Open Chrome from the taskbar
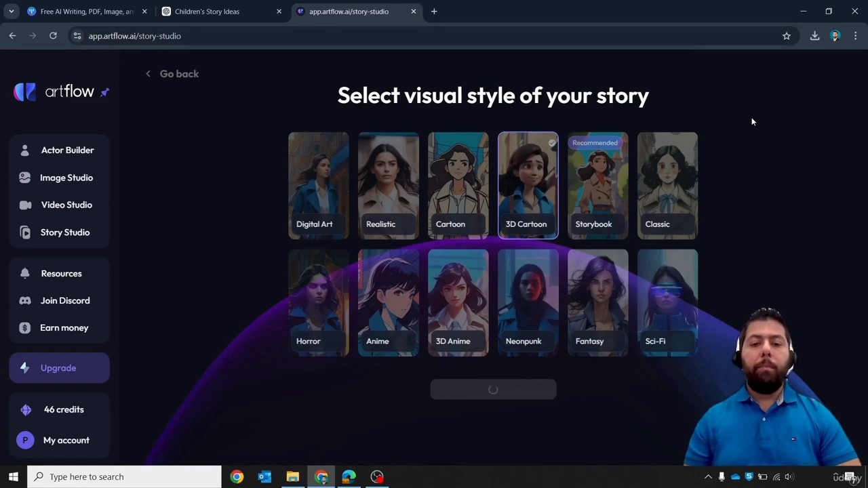 (321, 476)
